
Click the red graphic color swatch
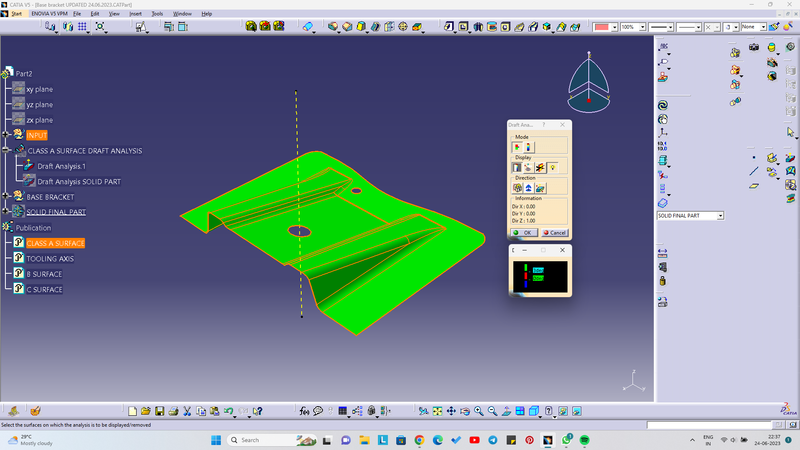[x=602, y=27]
